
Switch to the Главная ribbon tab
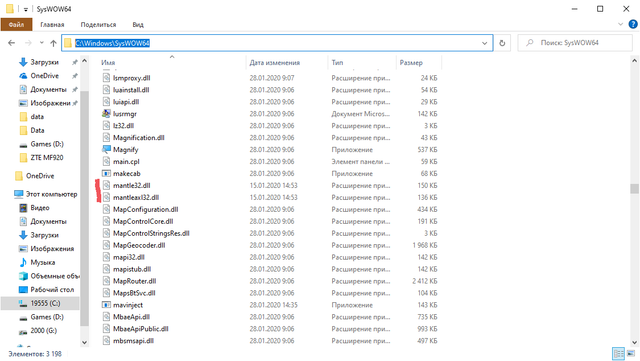[52, 25]
